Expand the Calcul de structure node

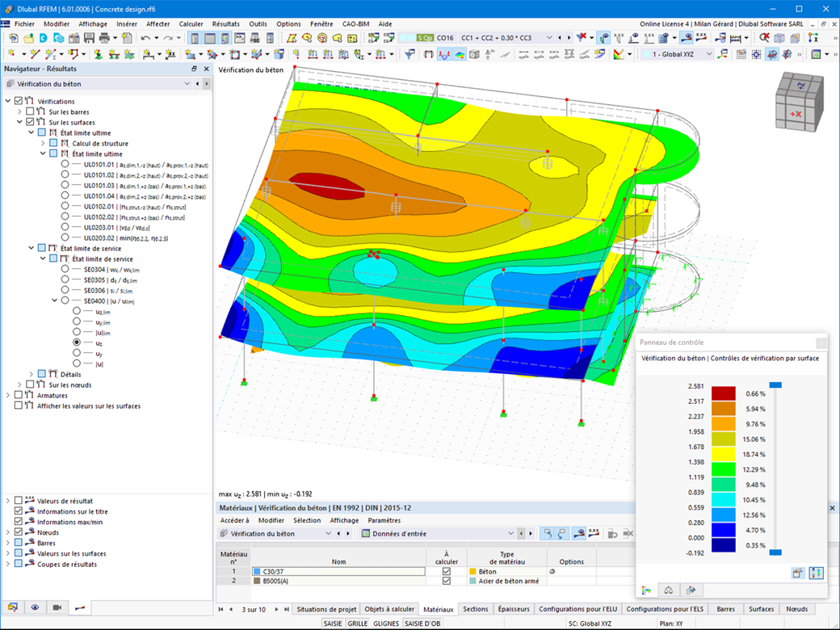(x=43, y=143)
